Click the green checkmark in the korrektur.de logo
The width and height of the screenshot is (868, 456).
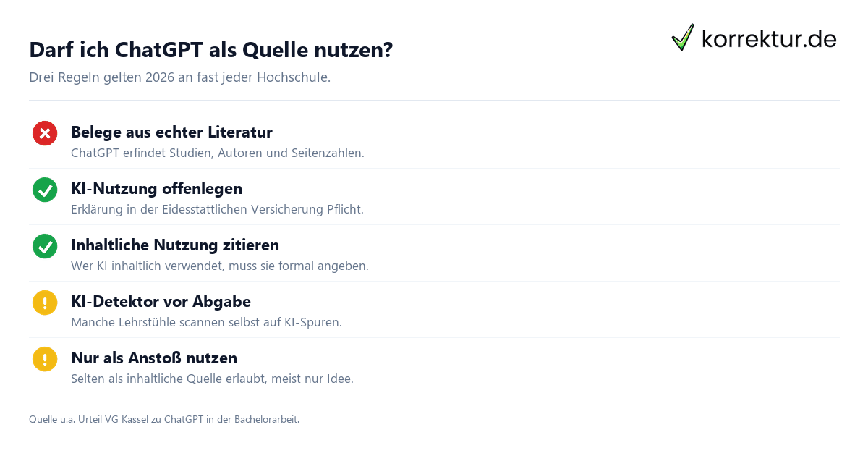[x=683, y=38]
